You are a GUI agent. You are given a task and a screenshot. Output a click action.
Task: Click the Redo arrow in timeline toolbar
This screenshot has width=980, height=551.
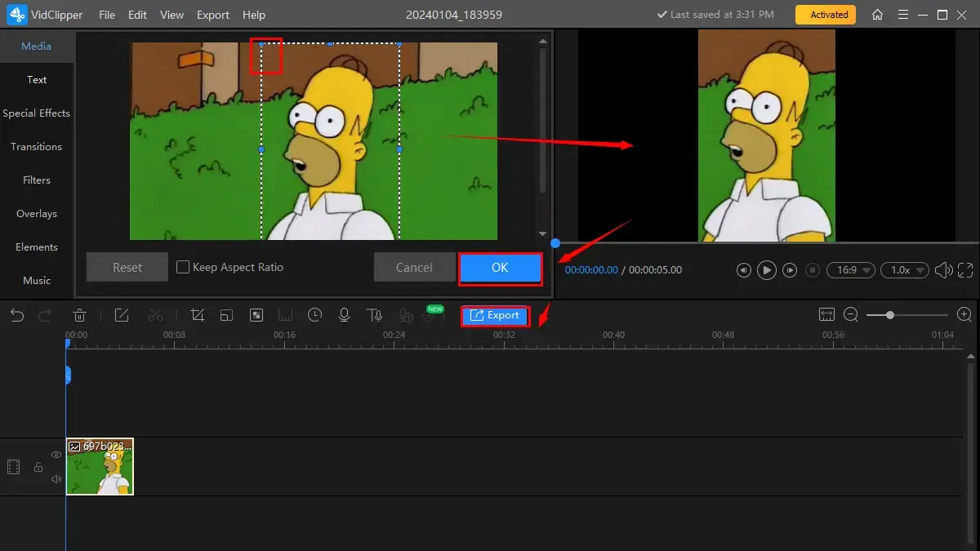point(45,315)
